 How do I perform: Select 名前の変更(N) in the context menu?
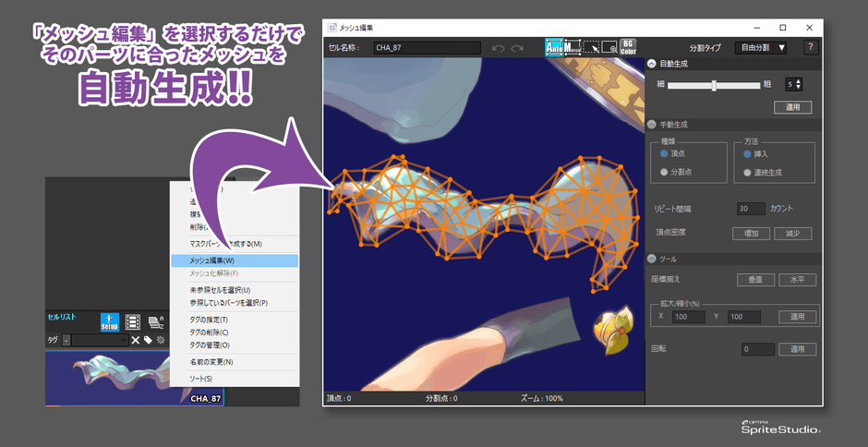(235, 362)
